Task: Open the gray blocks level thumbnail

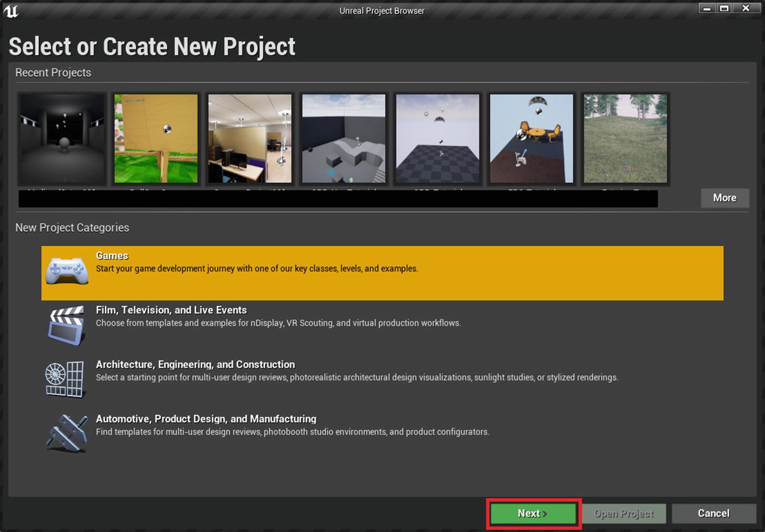Action: pyautogui.click(x=344, y=139)
